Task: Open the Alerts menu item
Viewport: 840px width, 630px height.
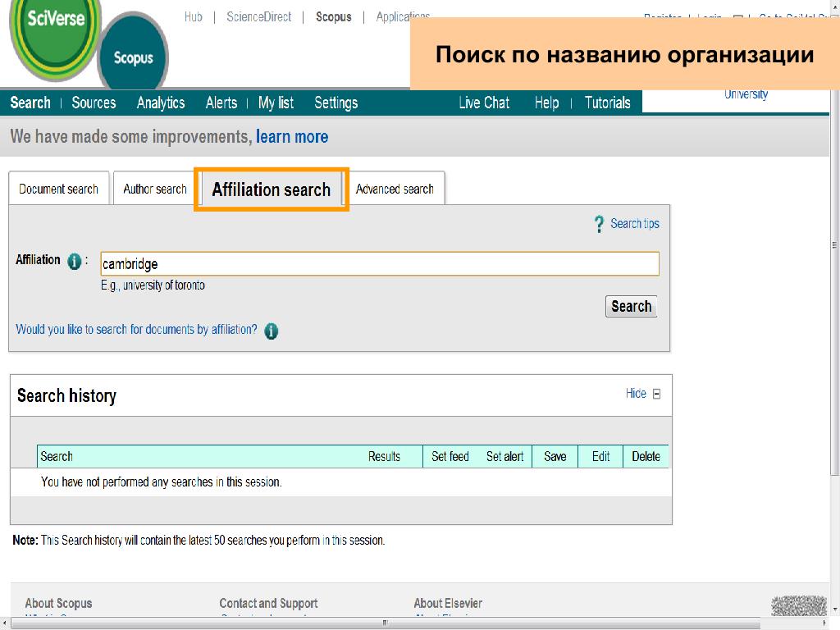Action: pyautogui.click(x=221, y=103)
